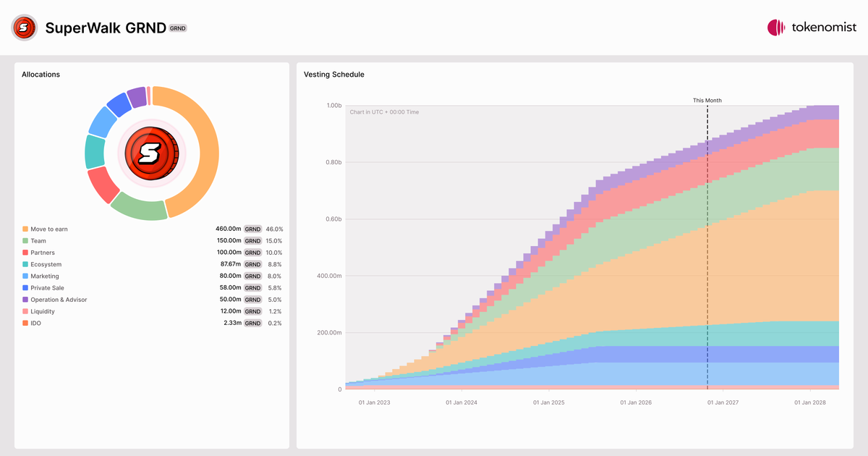Click the GRND ticker badge beside the title
The width and height of the screenshot is (868, 456).
click(178, 28)
